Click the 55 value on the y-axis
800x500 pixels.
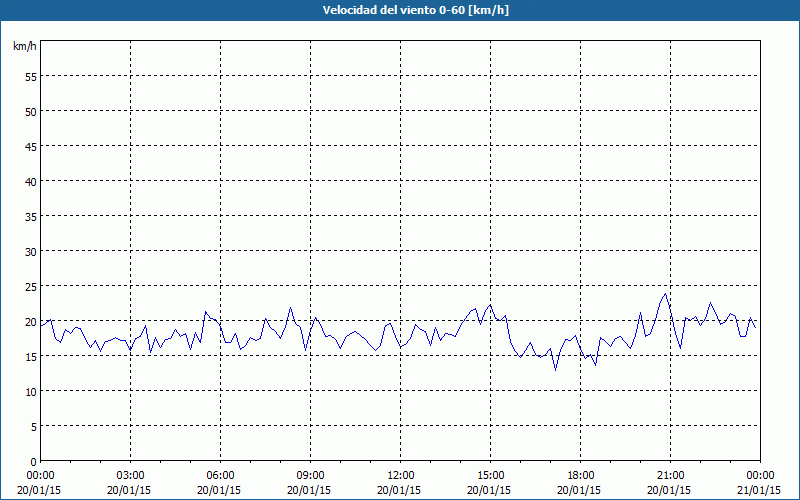[x=31, y=77]
